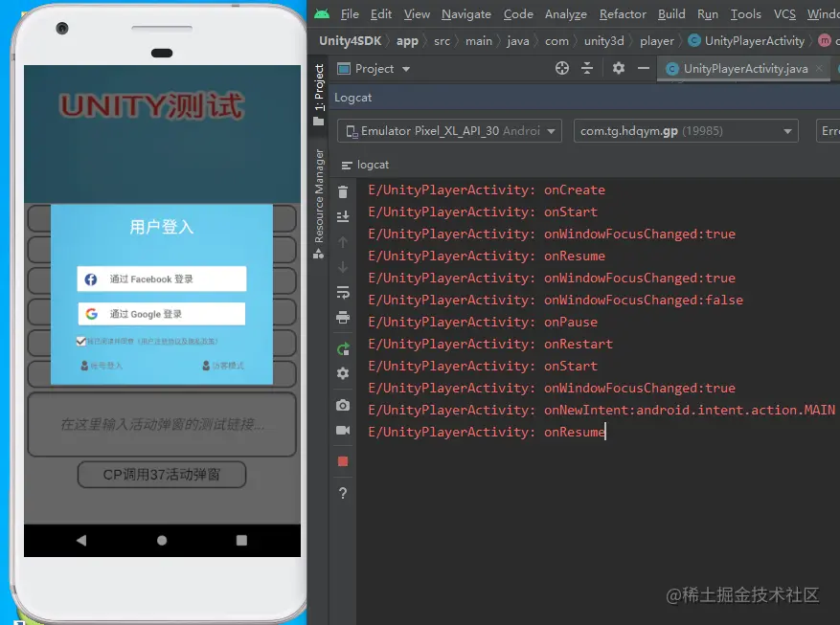This screenshot has height=625, width=840.
Task: Click the unity3d breadcrumb
Action: [603, 41]
